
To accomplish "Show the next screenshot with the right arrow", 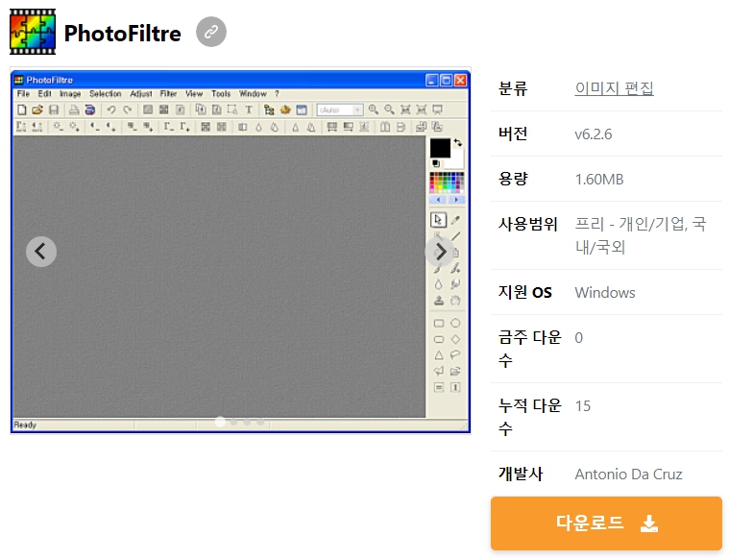I will (x=440, y=252).
